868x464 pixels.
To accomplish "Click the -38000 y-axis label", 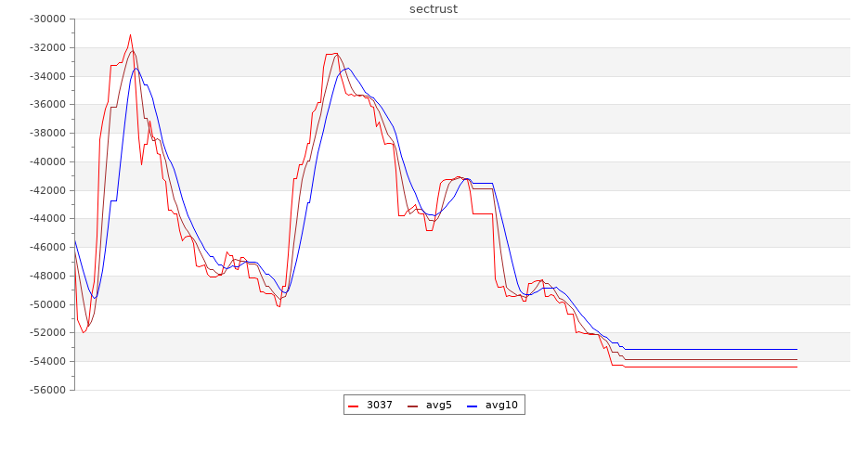I will coord(46,134).
